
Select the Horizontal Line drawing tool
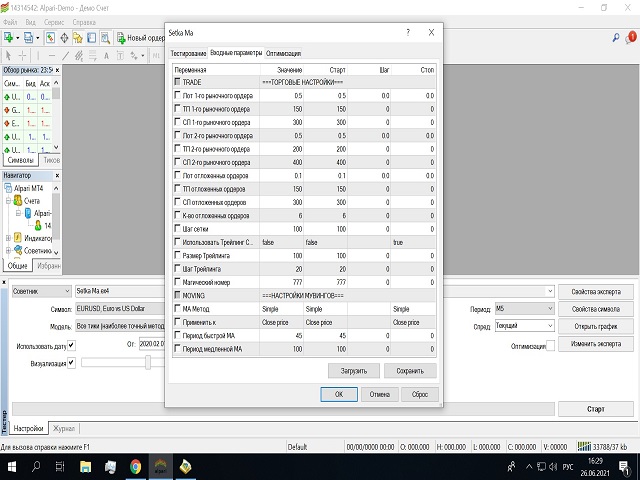coord(51,56)
